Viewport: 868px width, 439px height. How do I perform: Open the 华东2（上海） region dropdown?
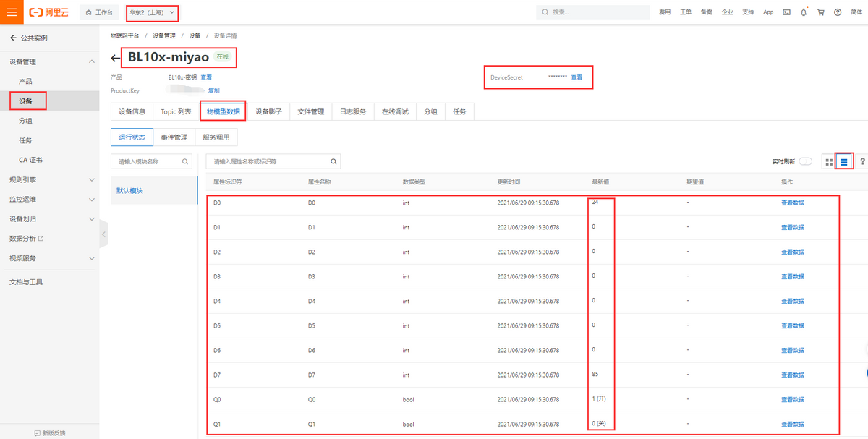tap(151, 12)
